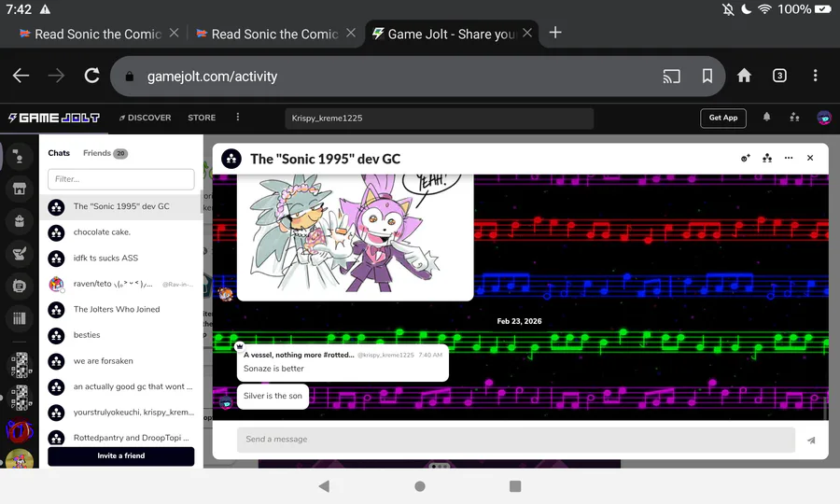Open the an actually good gc chat
840x504 pixels.
pos(121,386)
